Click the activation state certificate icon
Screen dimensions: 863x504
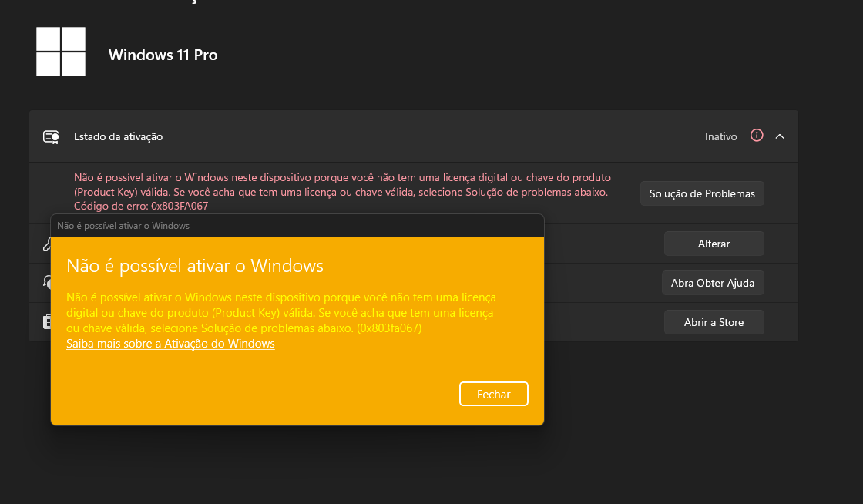[x=51, y=137]
